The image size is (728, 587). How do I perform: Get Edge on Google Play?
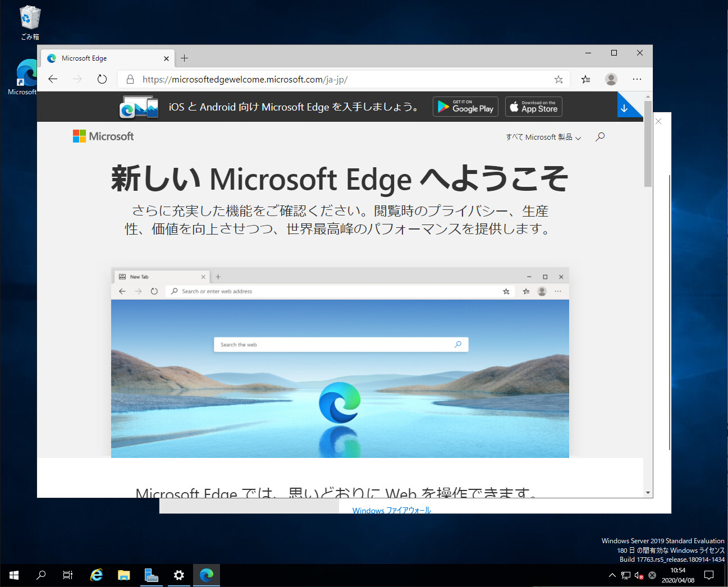(465, 107)
